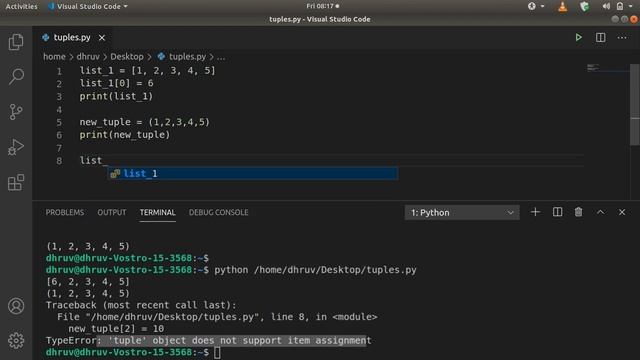
Task: Click the editor minimap preview
Action: (593, 67)
